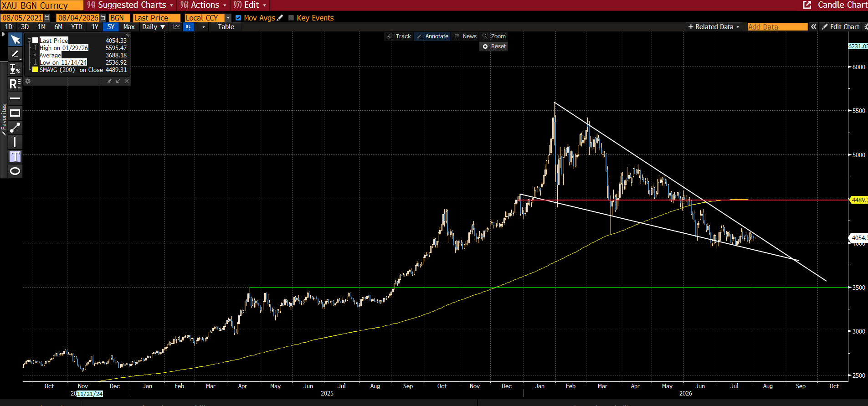The image size is (868, 406).
Task: Open the Edit dropdown menu
Action: 250,5
